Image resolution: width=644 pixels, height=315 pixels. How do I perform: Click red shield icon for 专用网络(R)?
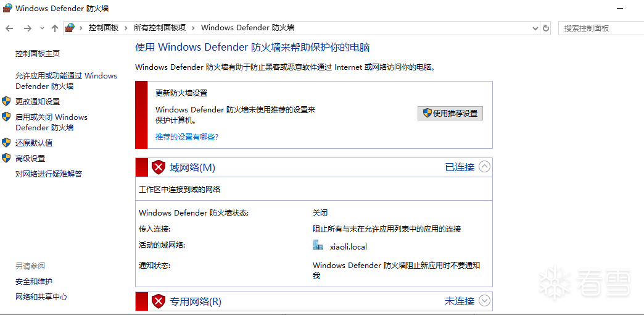click(158, 301)
